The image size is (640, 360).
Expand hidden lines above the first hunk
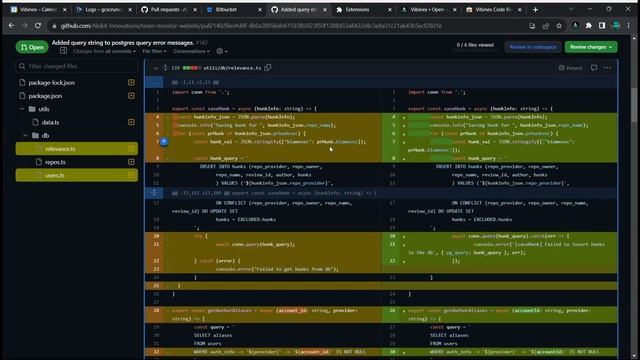(155, 82)
